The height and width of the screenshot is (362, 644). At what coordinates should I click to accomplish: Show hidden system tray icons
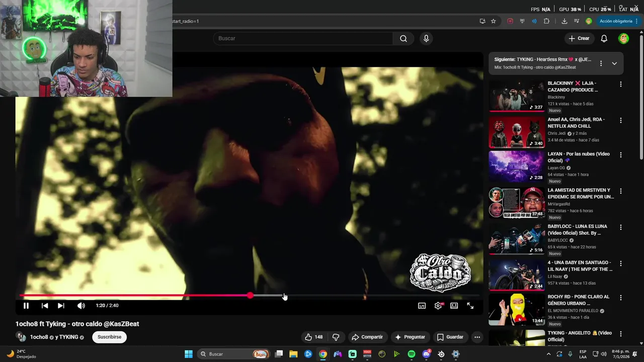tap(548, 354)
